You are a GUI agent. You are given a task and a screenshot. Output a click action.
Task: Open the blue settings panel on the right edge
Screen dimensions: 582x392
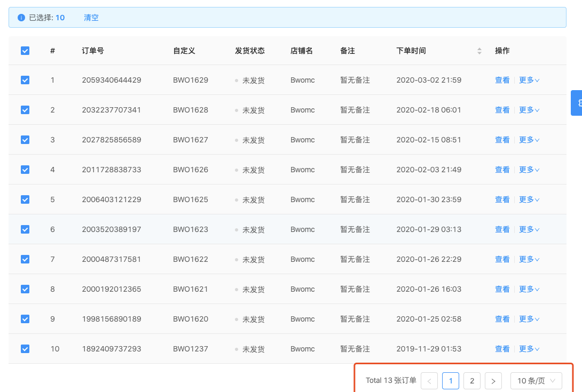click(x=578, y=102)
